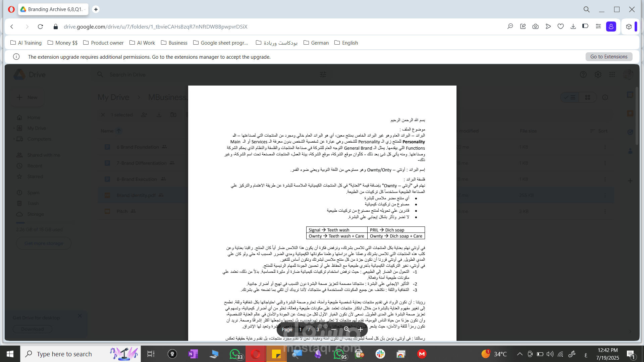644x362 pixels.
Task: Select the current page number field
Action: 300,329
